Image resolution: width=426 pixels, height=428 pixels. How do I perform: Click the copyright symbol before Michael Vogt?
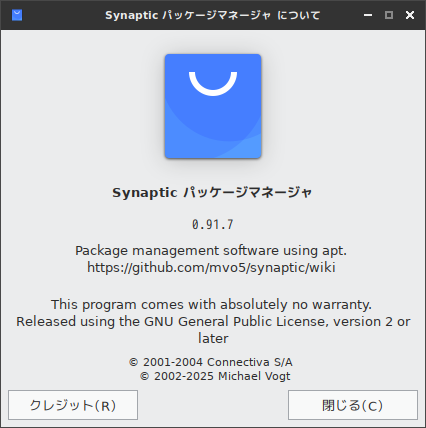pyautogui.click(x=144, y=377)
